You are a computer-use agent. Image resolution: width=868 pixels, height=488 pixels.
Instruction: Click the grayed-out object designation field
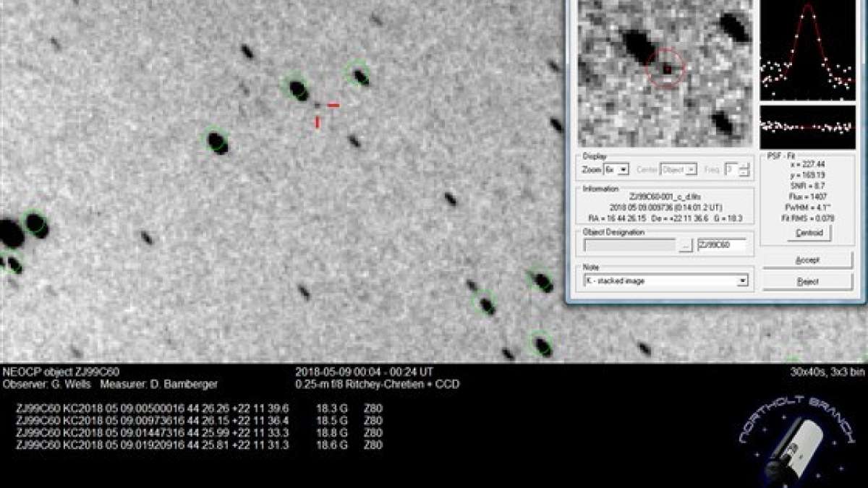tap(629, 246)
